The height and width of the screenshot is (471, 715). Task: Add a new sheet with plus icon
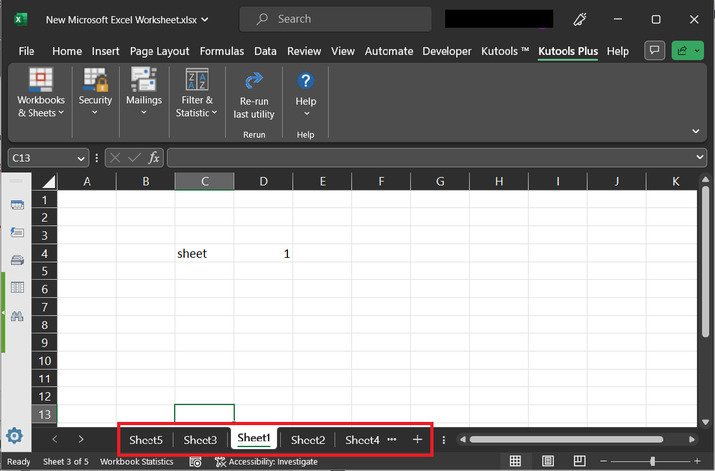click(417, 439)
